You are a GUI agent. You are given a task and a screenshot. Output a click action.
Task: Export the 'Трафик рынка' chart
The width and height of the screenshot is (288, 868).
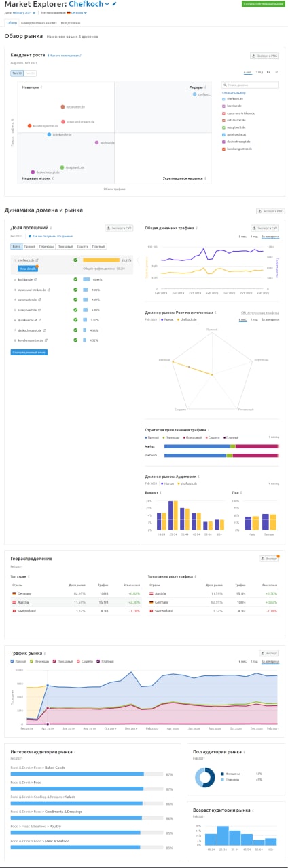pyautogui.click(x=269, y=653)
